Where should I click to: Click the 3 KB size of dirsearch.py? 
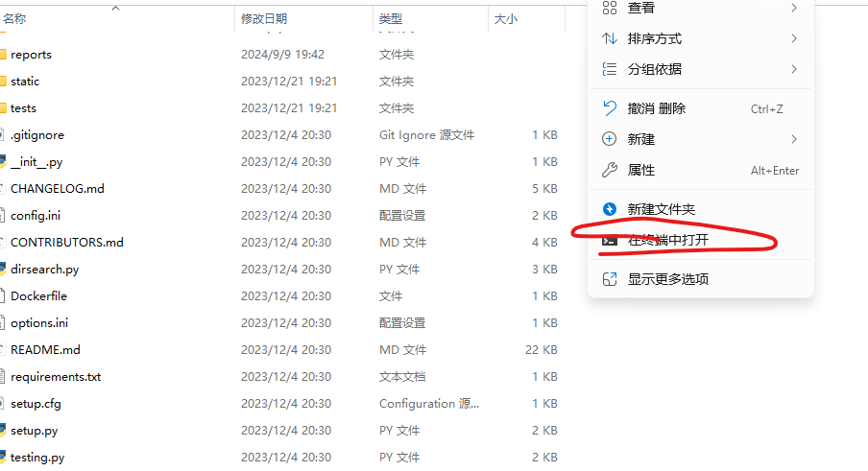544,270
